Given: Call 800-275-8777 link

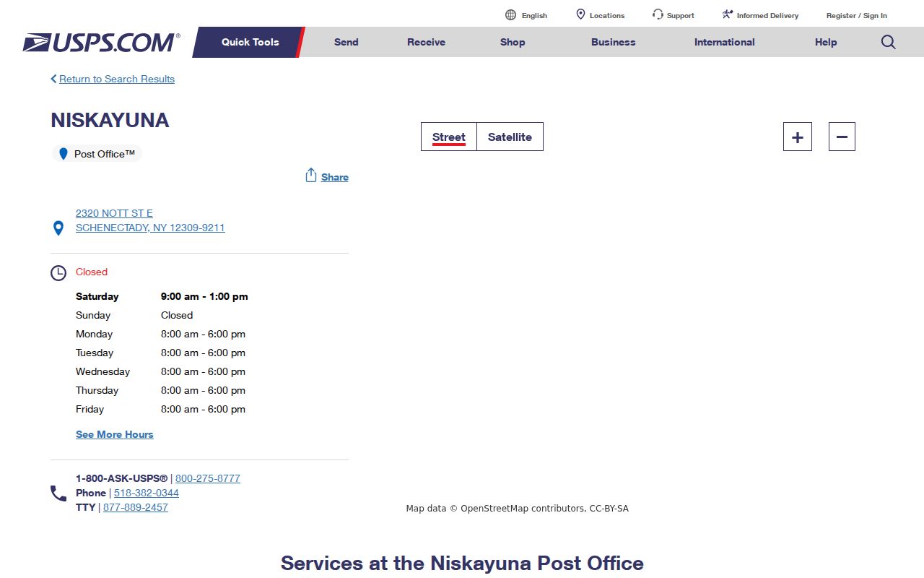Looking at the screenshot, I should [208, 478].
